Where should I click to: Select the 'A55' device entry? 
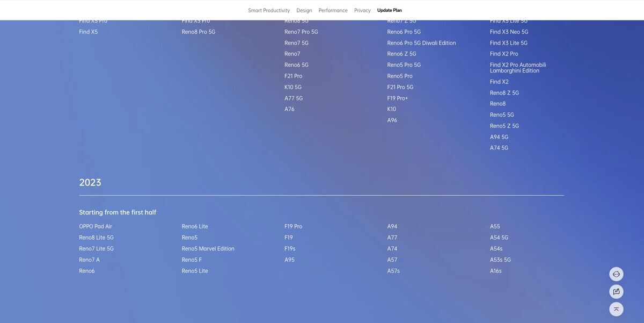coord(495,227)
